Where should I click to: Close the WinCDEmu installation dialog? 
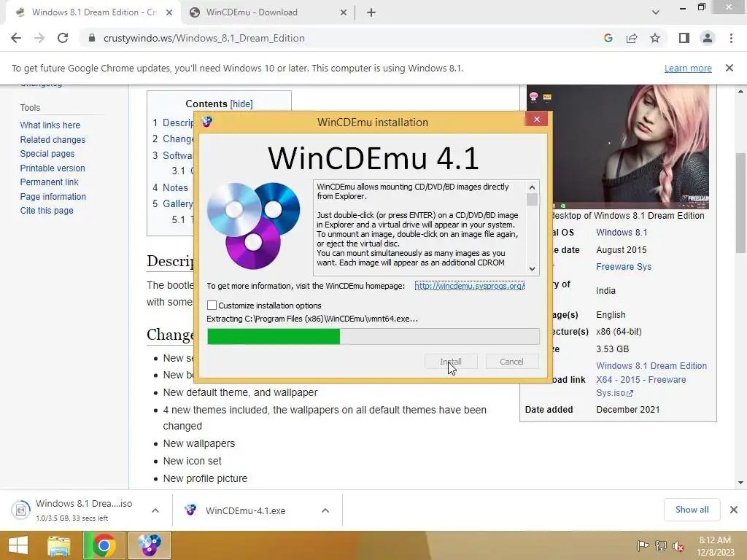[x=537, y=119]
